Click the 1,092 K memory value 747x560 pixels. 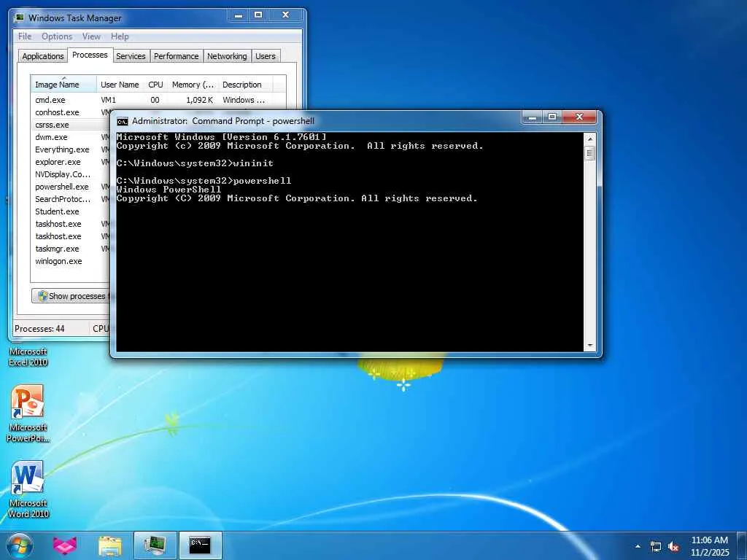coord(200,100)
